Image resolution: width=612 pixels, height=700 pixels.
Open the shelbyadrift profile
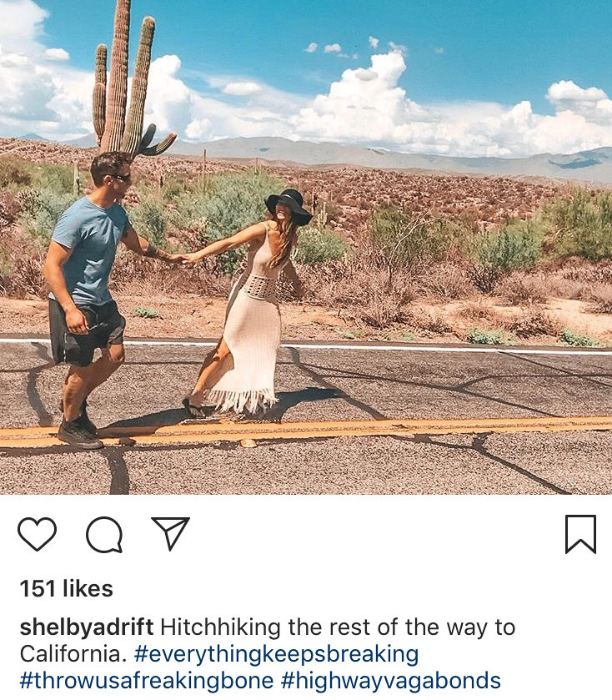[87, 627]
